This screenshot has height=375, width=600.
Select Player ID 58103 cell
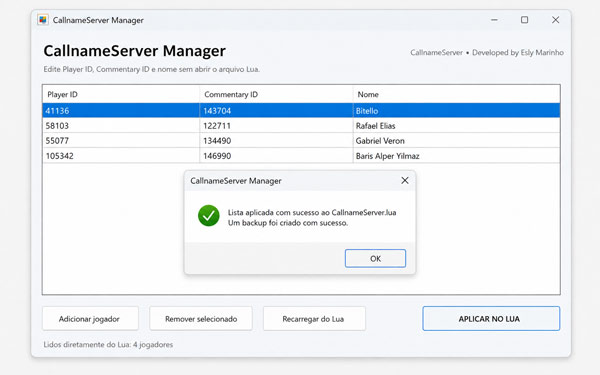(121, 126)
